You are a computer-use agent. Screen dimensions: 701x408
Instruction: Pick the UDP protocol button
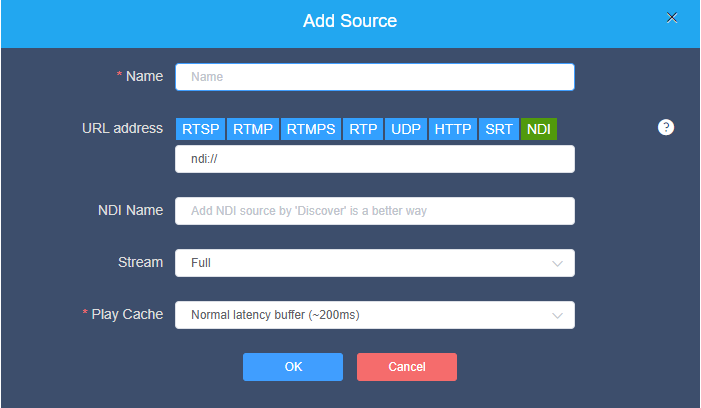406,129
